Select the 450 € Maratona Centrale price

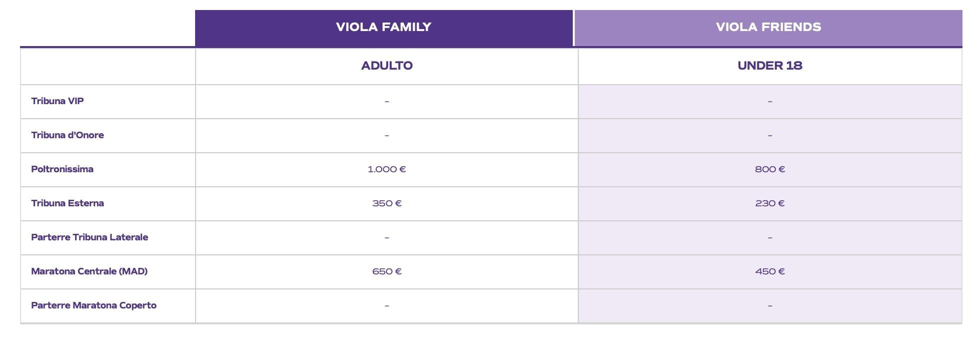770,271
